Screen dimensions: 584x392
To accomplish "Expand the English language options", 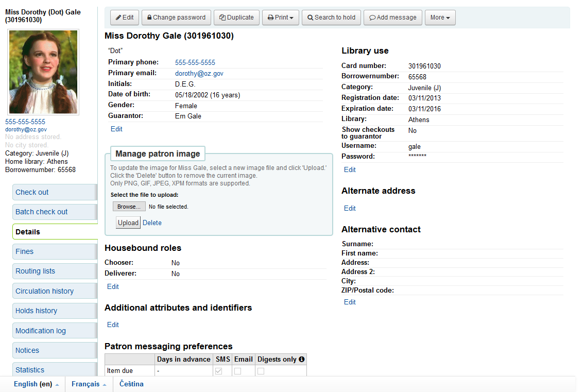I will pyautogui.click(x=36, y=384).
